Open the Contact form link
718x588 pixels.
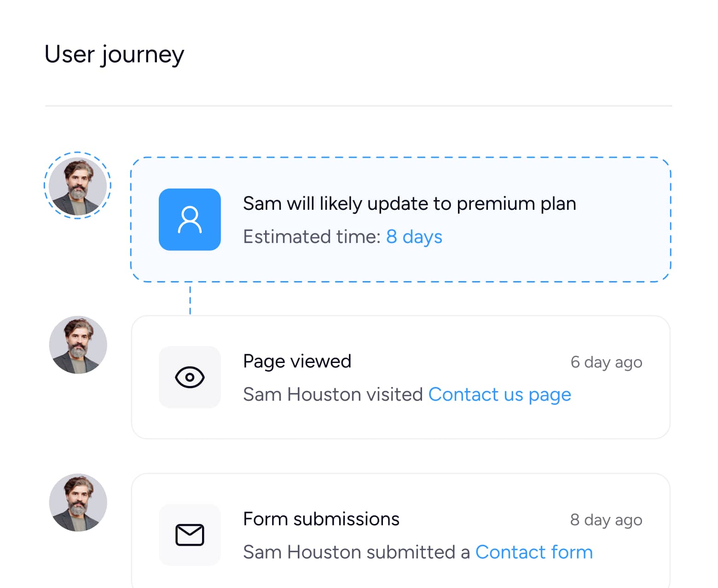534,552
